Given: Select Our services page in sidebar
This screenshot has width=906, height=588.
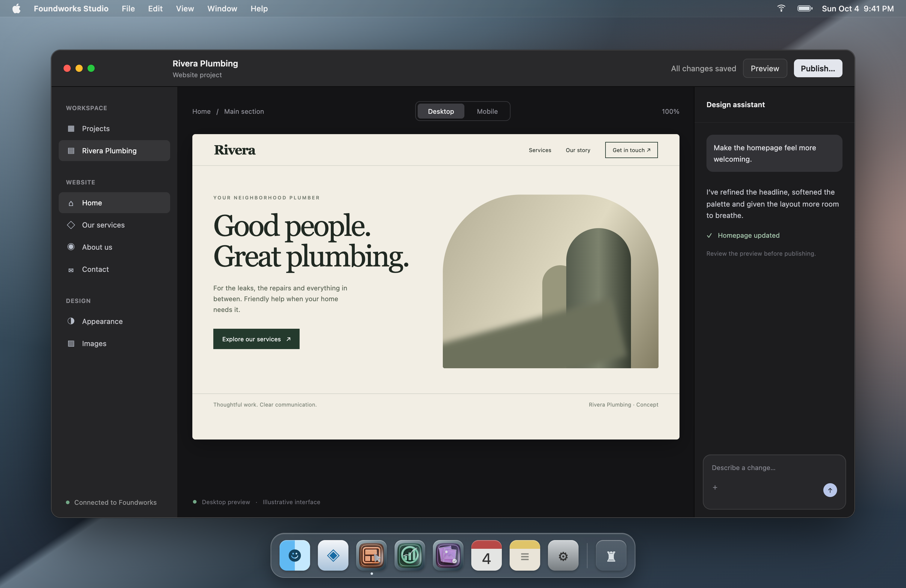Looking at the screenshot, I should pos(114,225).
